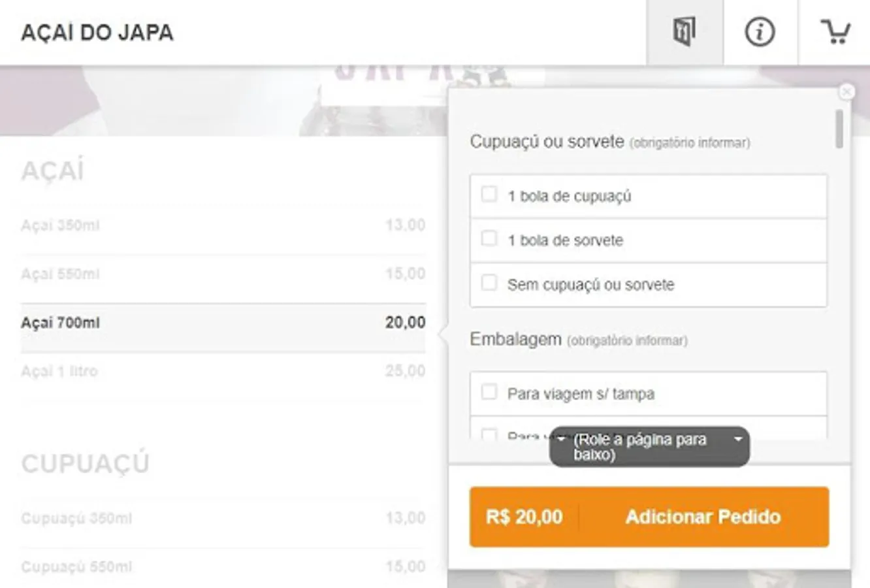The image size is (870, 588).
Task: Check the '1 bola de cupuaçú' option
Action: click(489, 195)
